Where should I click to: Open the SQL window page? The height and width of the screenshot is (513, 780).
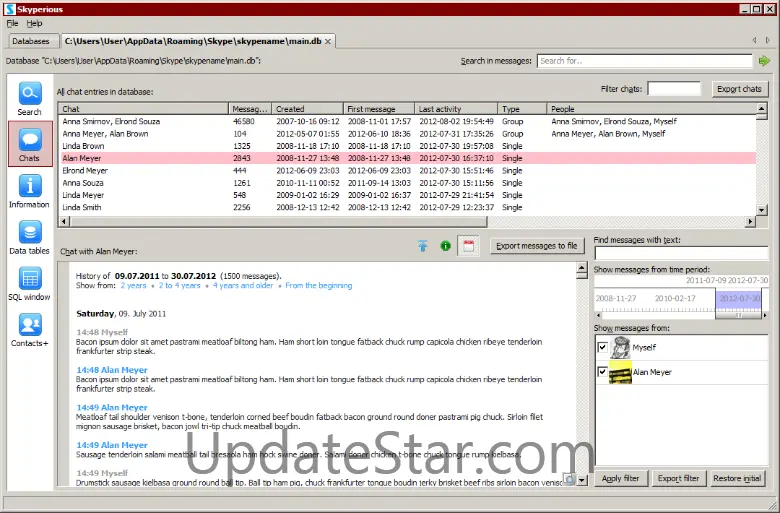29,284
